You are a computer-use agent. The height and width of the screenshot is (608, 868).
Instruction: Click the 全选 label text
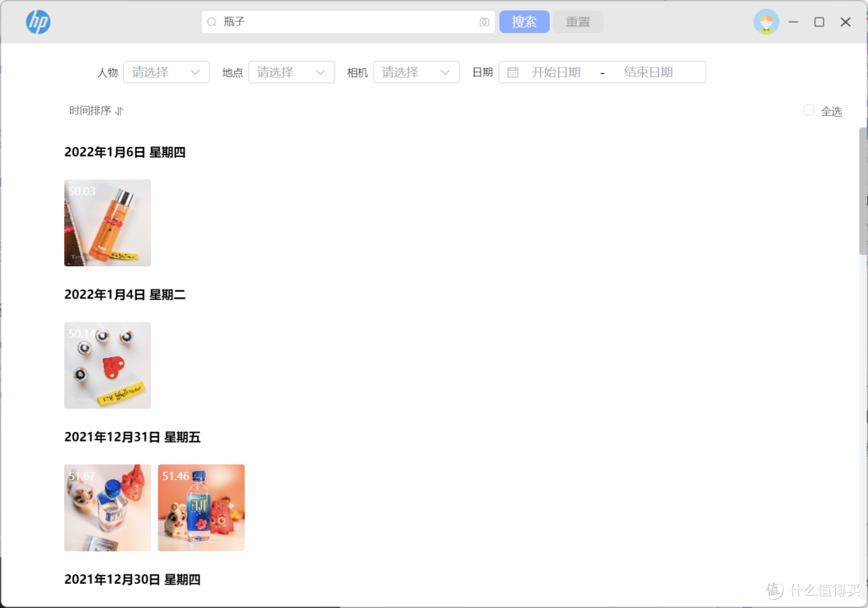coord(832,111)
